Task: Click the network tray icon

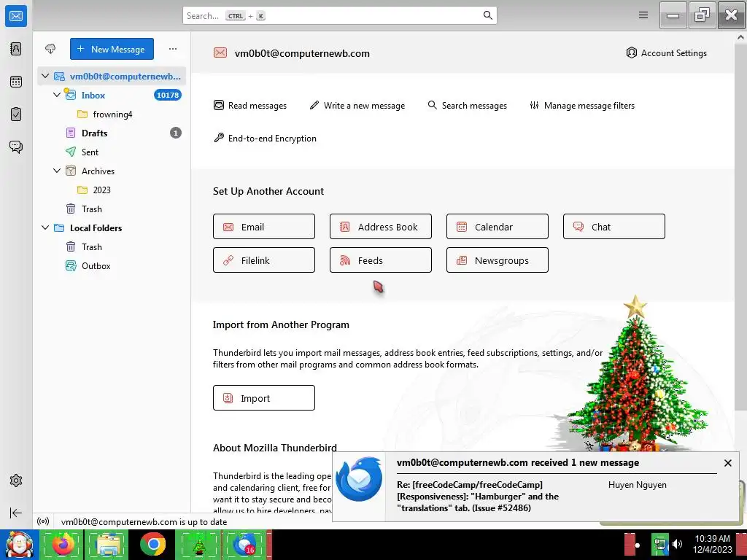Action: point(660,544)
